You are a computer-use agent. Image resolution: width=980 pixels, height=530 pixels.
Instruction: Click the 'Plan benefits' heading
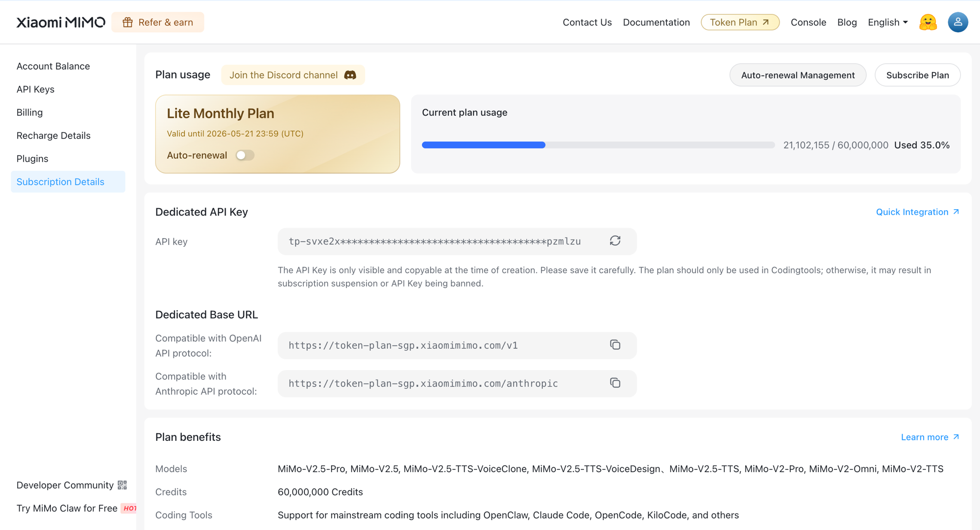tap(188, 437)
